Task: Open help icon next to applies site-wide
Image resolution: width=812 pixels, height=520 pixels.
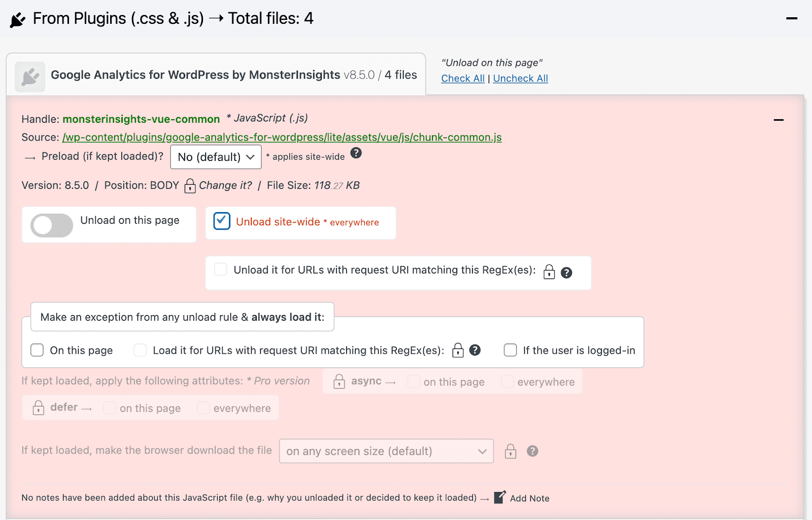Action: click(356, 153)
